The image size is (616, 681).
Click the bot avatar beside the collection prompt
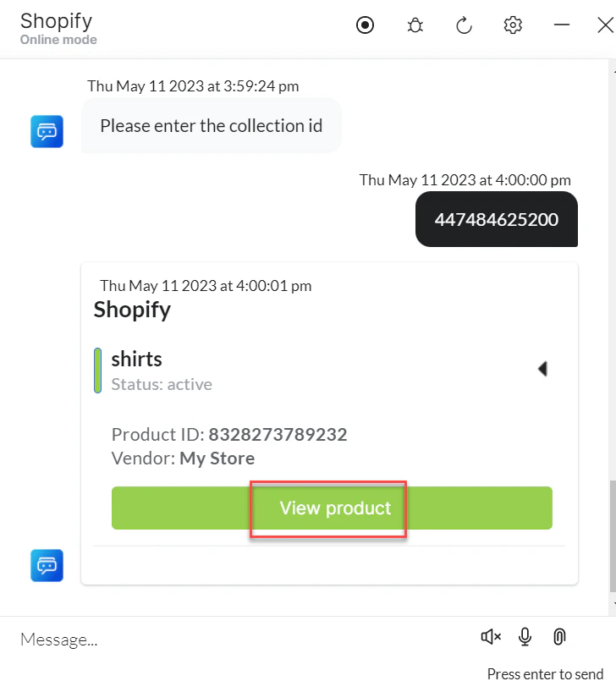(47, 132)
